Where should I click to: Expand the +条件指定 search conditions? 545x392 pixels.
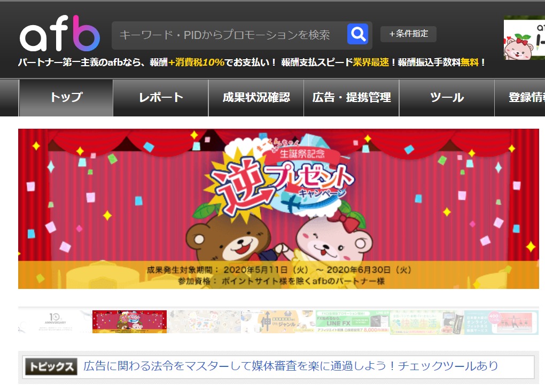pos(408,34)
